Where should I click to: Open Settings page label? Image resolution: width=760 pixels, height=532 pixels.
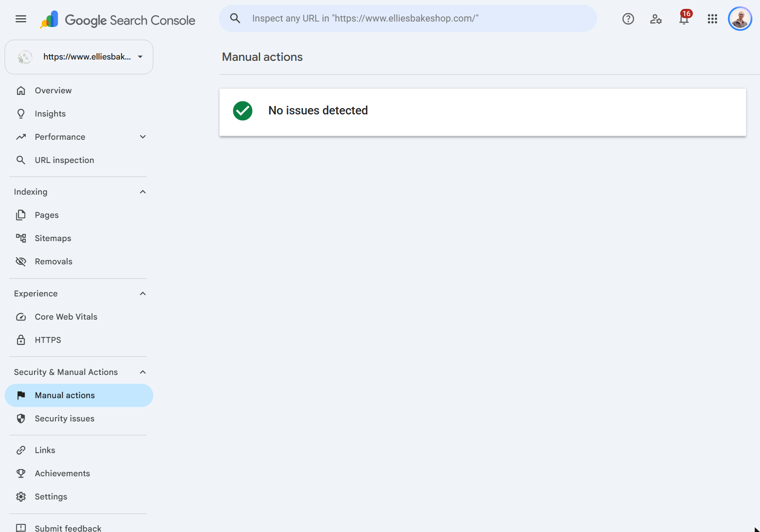[x=51, y=497]
